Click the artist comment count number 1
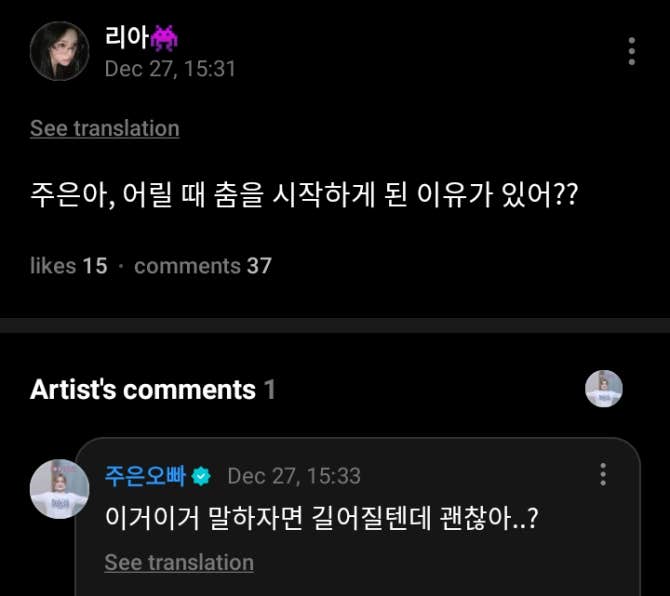Image resolution: width=670 pixels, height=596 pixels. (270, 389)
